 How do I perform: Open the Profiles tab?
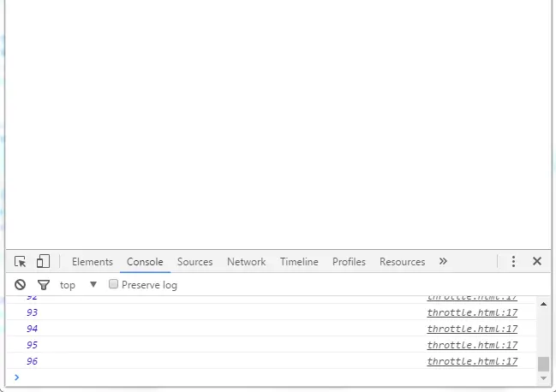point(349,262)
